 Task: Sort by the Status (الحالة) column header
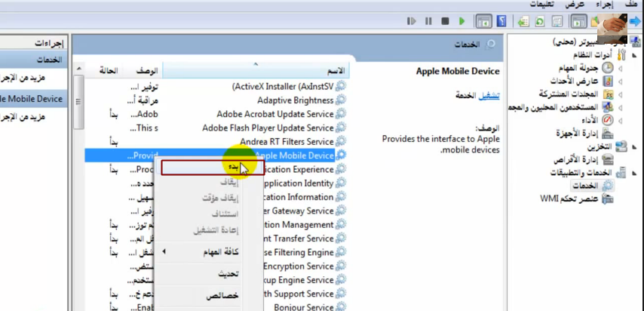(104, 70)
